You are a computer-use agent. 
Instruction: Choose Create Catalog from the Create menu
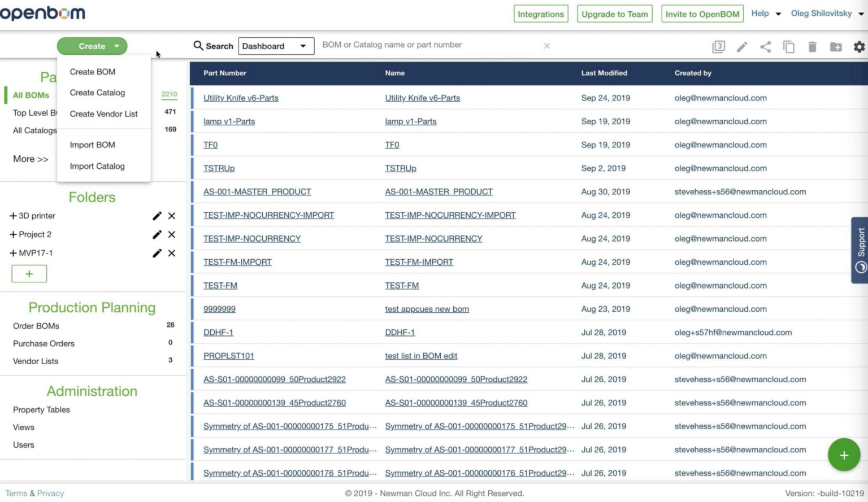pyautogui.click(x=97, y=93)
